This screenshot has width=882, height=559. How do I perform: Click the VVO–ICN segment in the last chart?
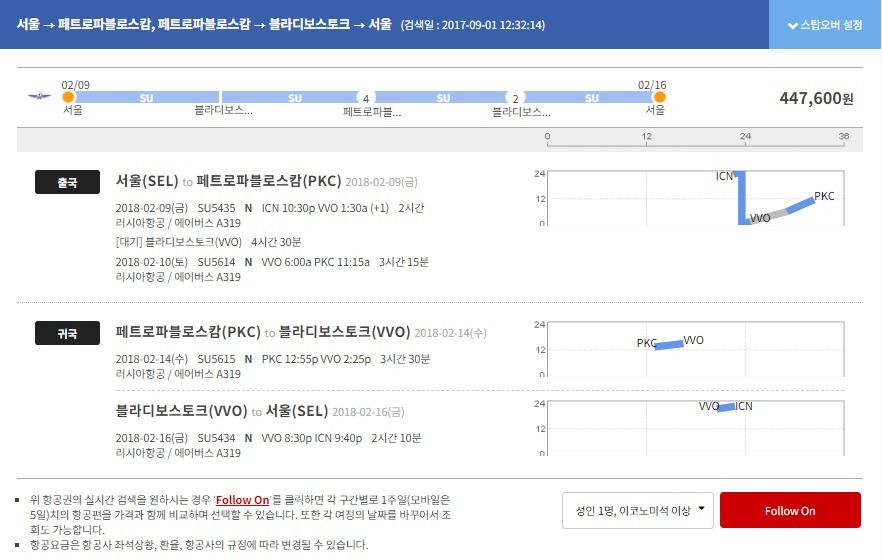[x=726, y=407]
